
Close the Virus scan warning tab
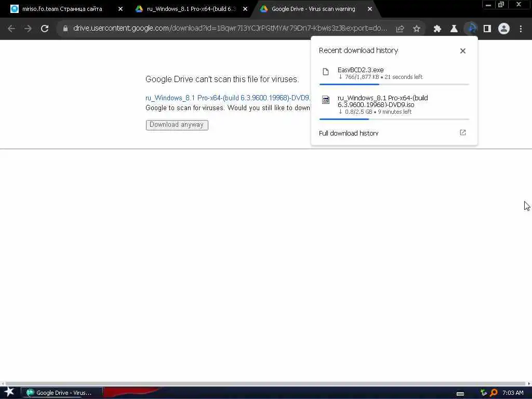pos(370,9)
